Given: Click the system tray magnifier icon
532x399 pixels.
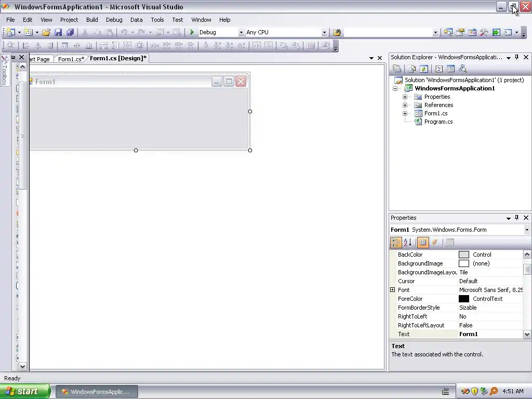Looking at the screenshot, I should click(494, 391).
